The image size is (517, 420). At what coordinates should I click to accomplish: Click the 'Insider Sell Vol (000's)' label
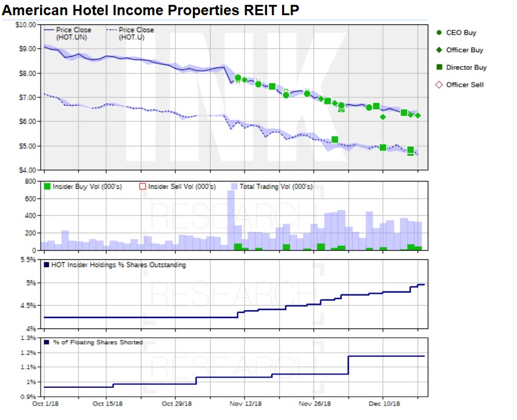[182, 186]
